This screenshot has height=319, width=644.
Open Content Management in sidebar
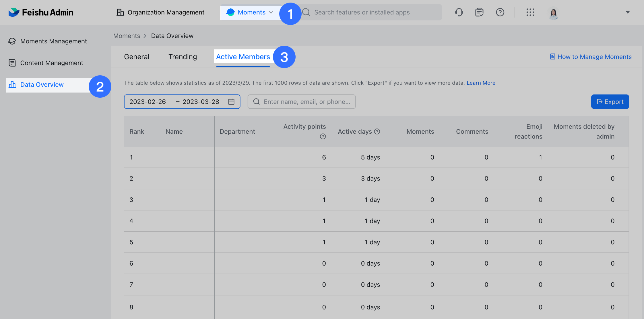pos(52,63)
